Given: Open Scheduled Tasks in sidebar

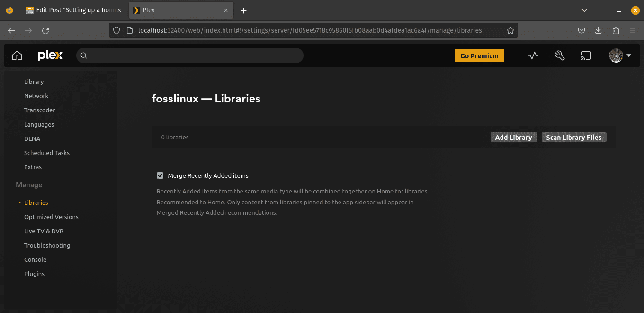Looking at the screenshot, I should (x=47, y=153).
